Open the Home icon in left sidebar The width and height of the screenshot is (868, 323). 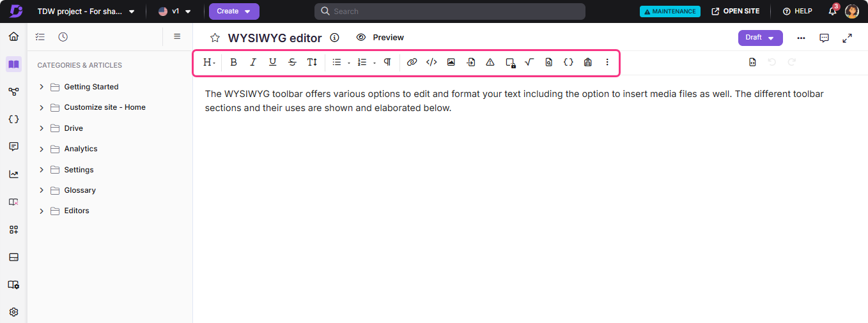pyautogui.click(x=13, y=36)
